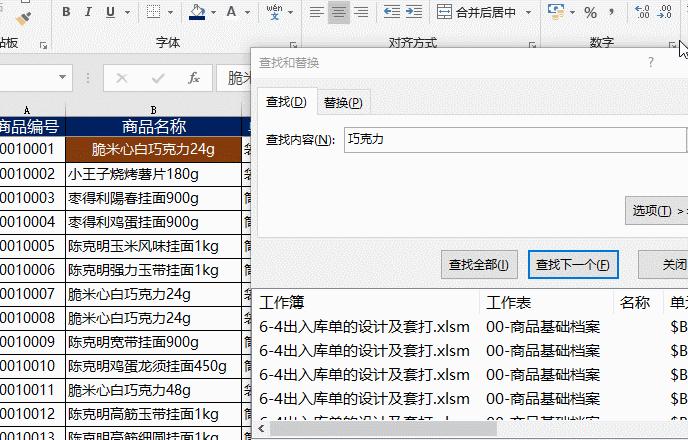
Task: Center align text
Action: (x=339, y=12)
